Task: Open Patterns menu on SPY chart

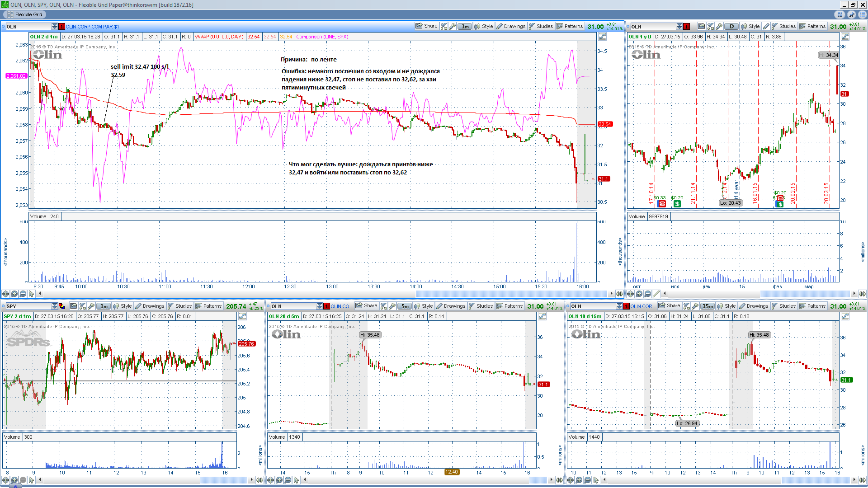Action: 209,306
